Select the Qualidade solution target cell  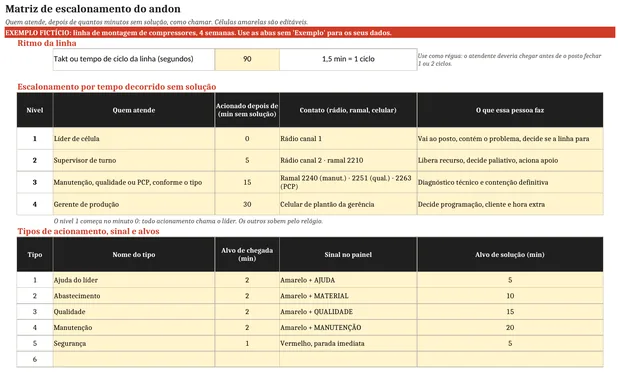pos(510,312)
